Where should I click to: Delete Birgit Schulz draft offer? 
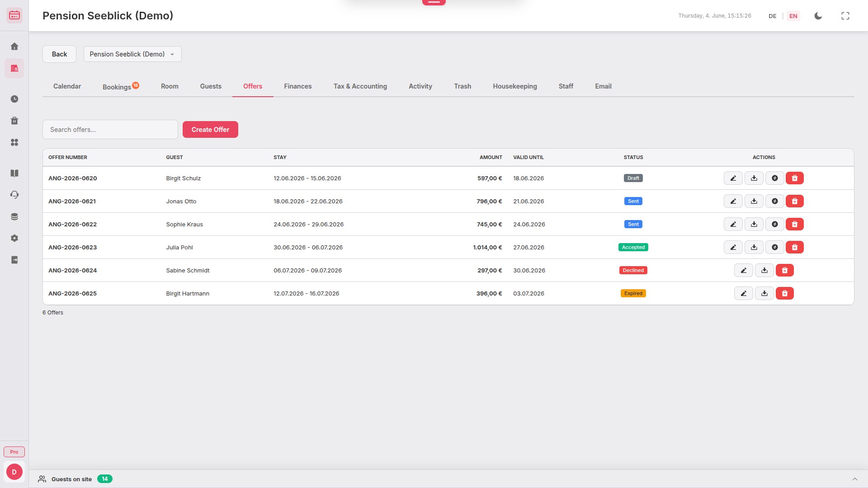pyautogui.click(x=795, y=178)
